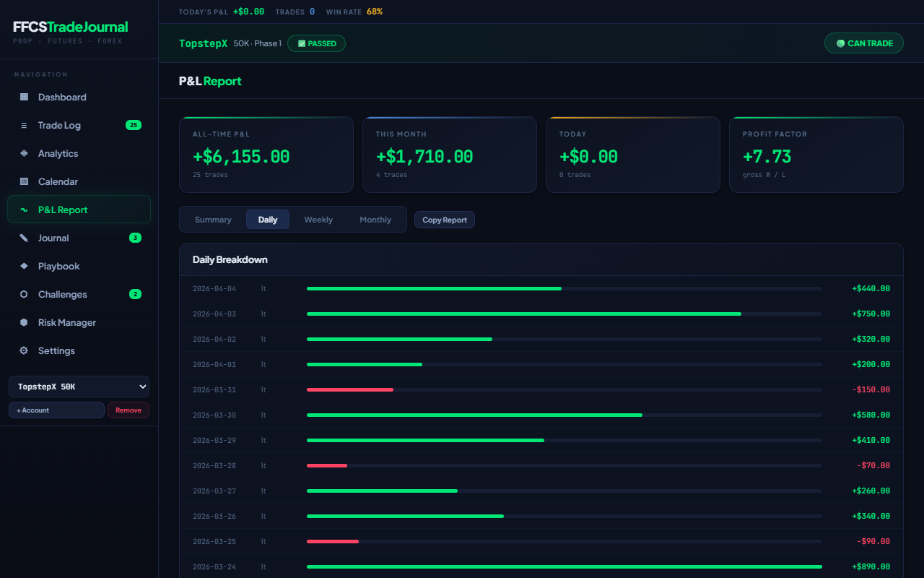This screenshot has height=578, width=924.
Task: Open the TopstepX 50K account dropdown
Action: [79, 387]
